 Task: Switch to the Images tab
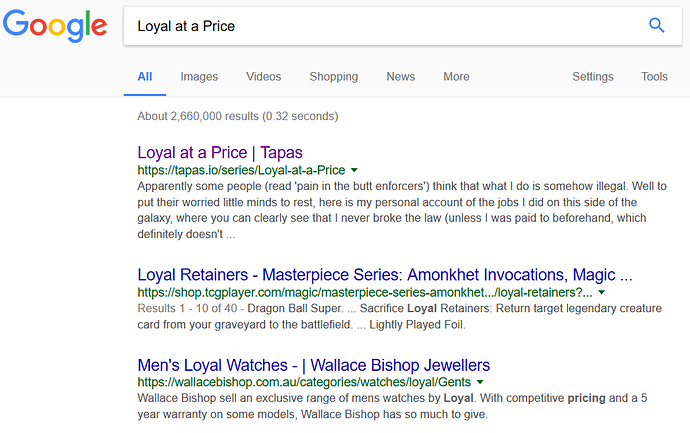pyautogui.click(x=199, y=77)
